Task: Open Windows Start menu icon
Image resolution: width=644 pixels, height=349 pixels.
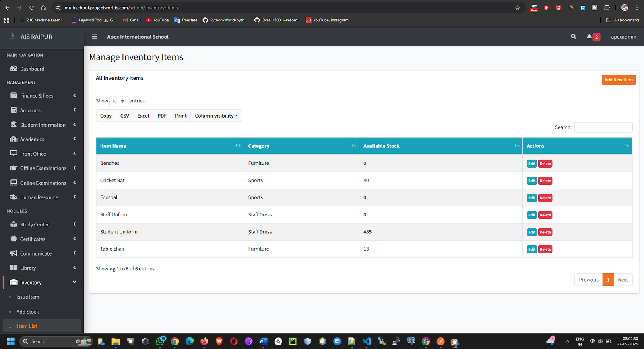Action: point(11,341)
